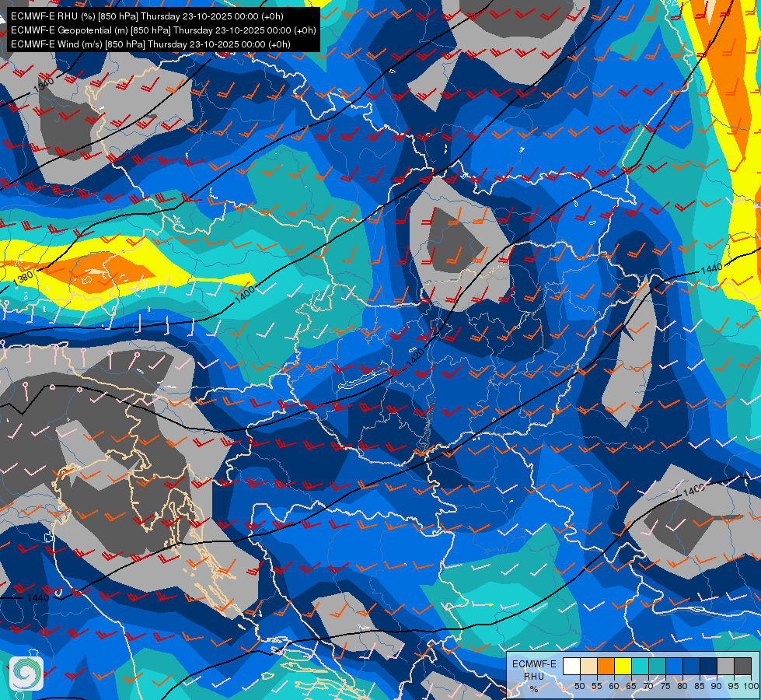
Task: Select the light gray 90-95 legend swatch
Action: click(x=726, y=666)
